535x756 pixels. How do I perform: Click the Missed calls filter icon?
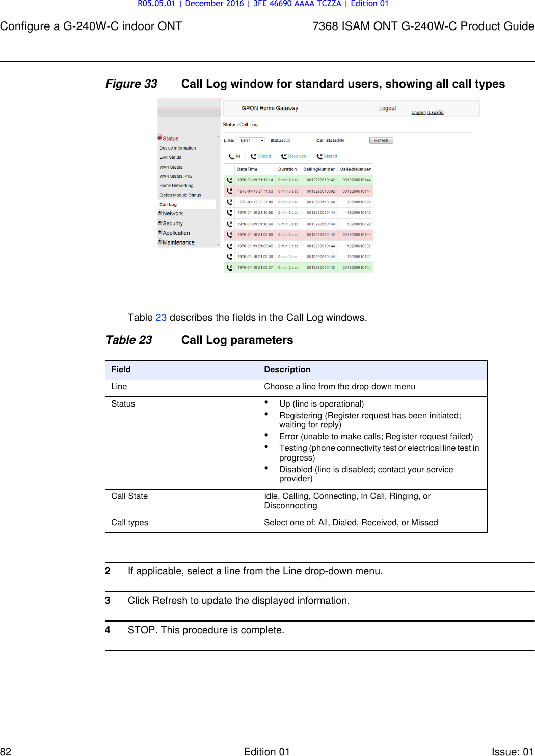click(320, 156)
